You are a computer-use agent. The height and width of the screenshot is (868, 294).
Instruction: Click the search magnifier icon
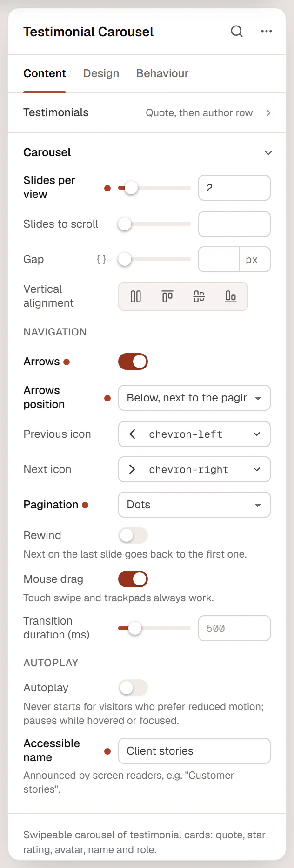[x=237, y=31]
